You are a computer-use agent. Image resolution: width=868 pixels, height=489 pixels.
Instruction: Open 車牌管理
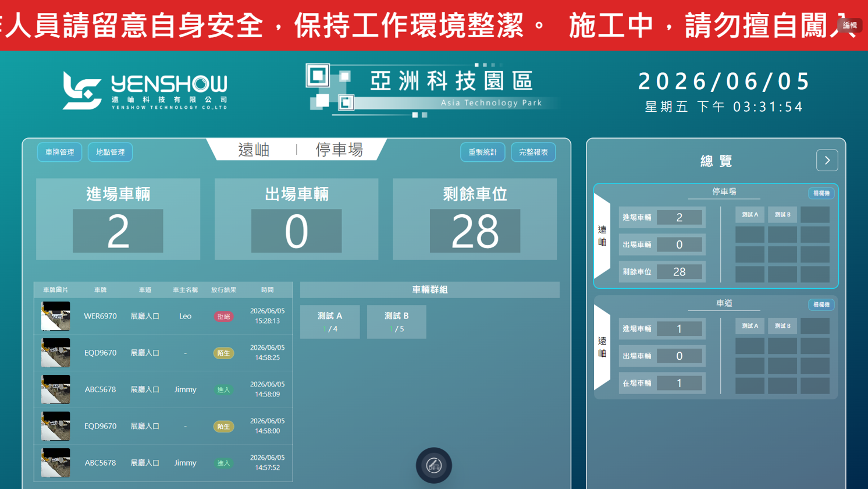[60, 152]
